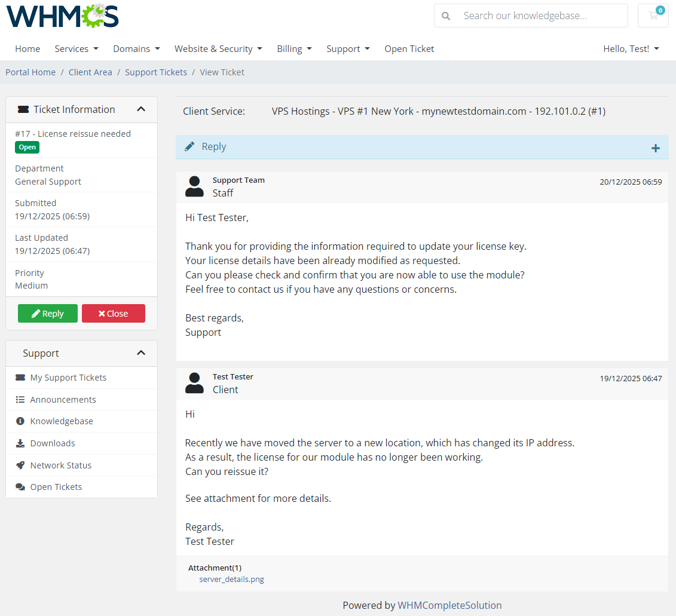Select Open Ticket in navigation
This screenshot has height=616, width=676.
(409, 48)
